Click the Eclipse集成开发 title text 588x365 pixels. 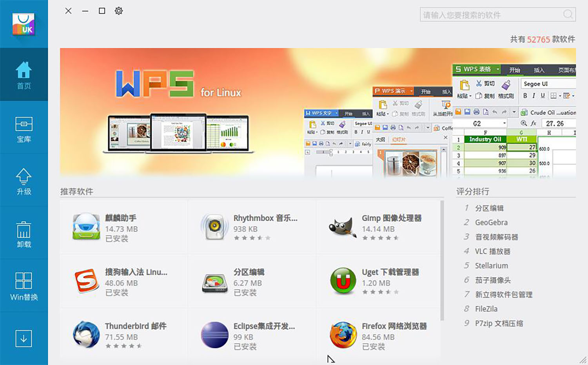[264, 326]
